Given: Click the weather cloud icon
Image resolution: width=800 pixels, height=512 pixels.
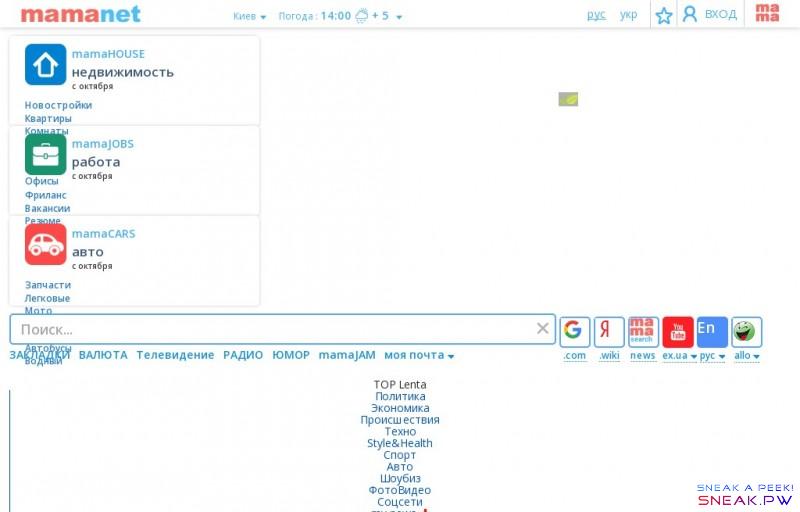Looking at the screenshot, I should [x=362, y=16].
